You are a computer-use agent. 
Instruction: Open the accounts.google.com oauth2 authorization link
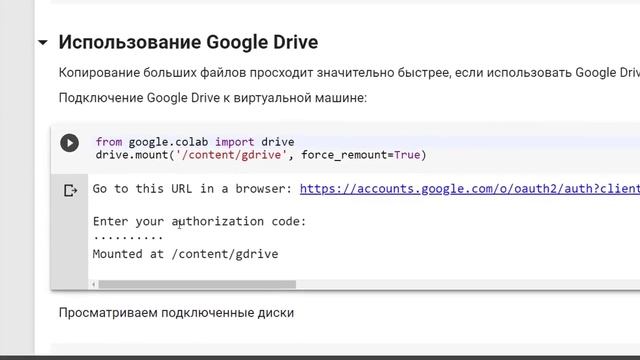(x=470, y=189)
